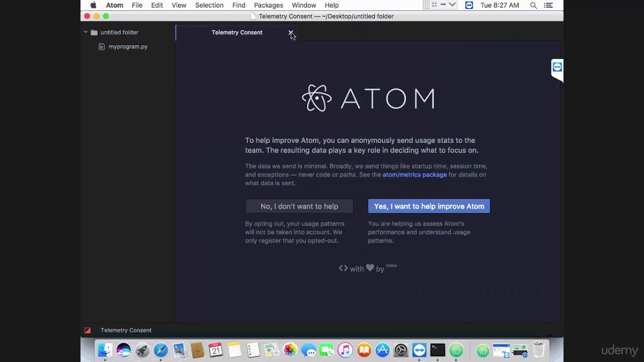Open Notes from the Dock

click(234, 350)
